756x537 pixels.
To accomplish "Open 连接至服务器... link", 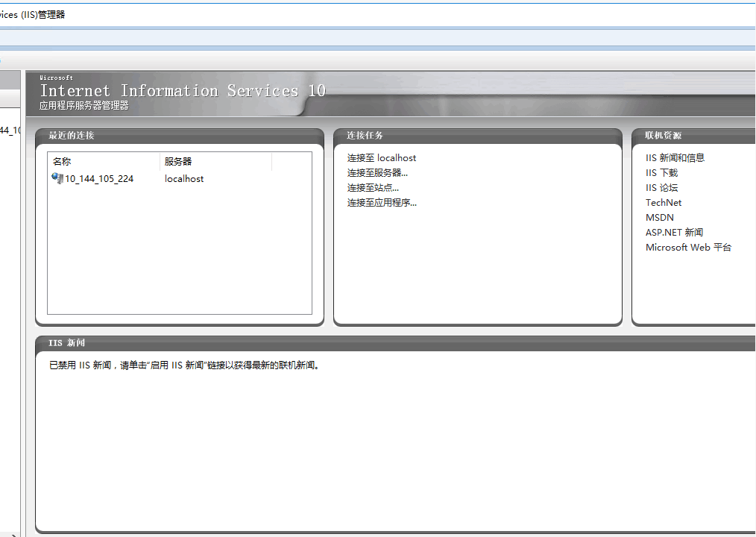I will pos(377,173).
